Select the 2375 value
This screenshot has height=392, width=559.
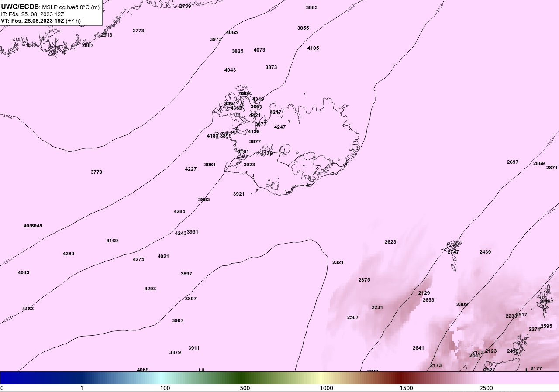tap(364, 280)
